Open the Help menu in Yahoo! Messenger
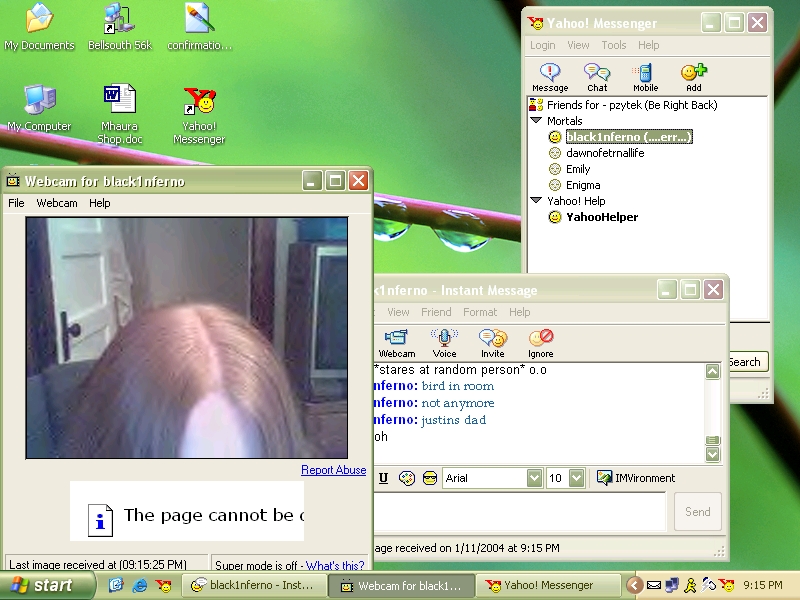800x600 pixels. 648,45
